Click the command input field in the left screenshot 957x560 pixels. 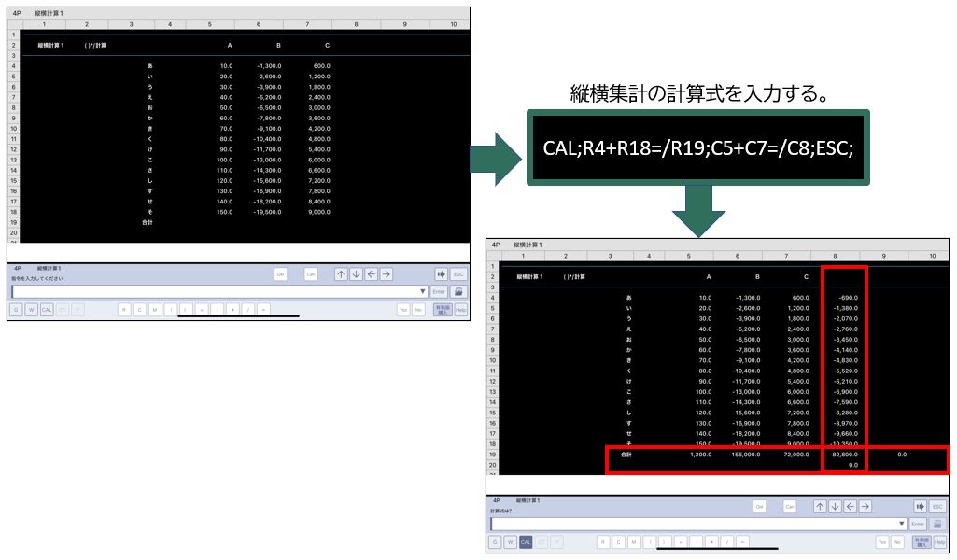click(x=215, y=291)
